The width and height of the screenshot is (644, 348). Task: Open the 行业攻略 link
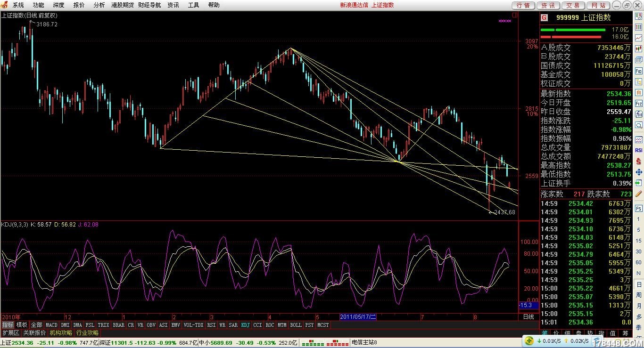coord(88,333)
